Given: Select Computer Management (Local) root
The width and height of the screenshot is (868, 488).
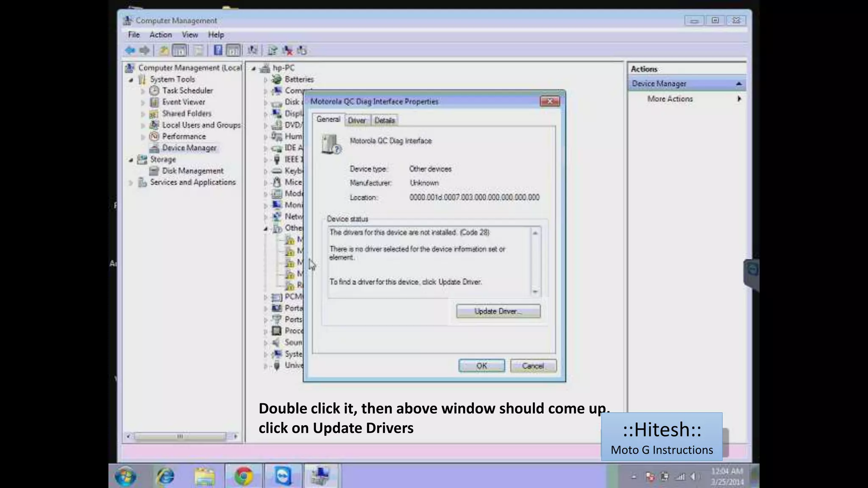Looking at the screenshot, I should click(x=190, y=68).
